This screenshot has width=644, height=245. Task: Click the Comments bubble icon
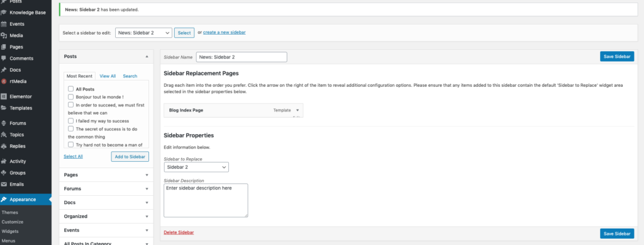tap(4, 59)
